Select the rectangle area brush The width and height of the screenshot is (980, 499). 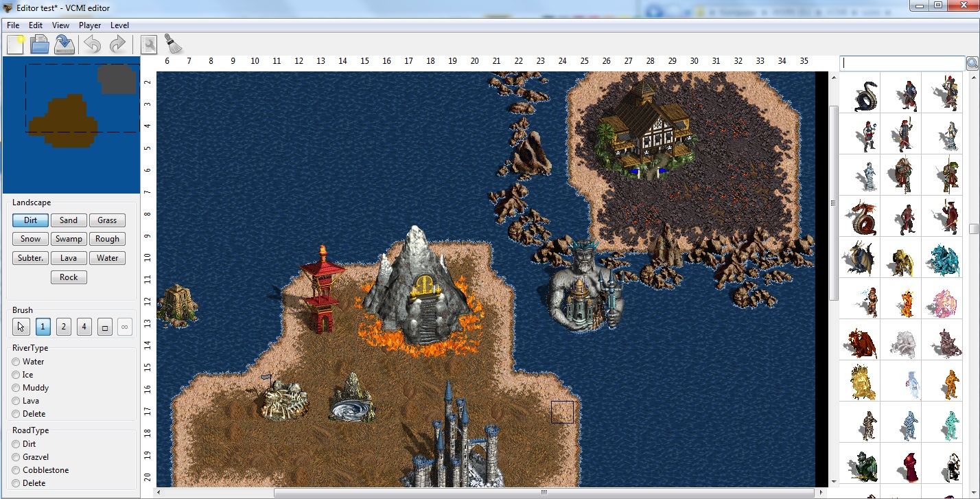pyautogui.click(x=104, y=327)
